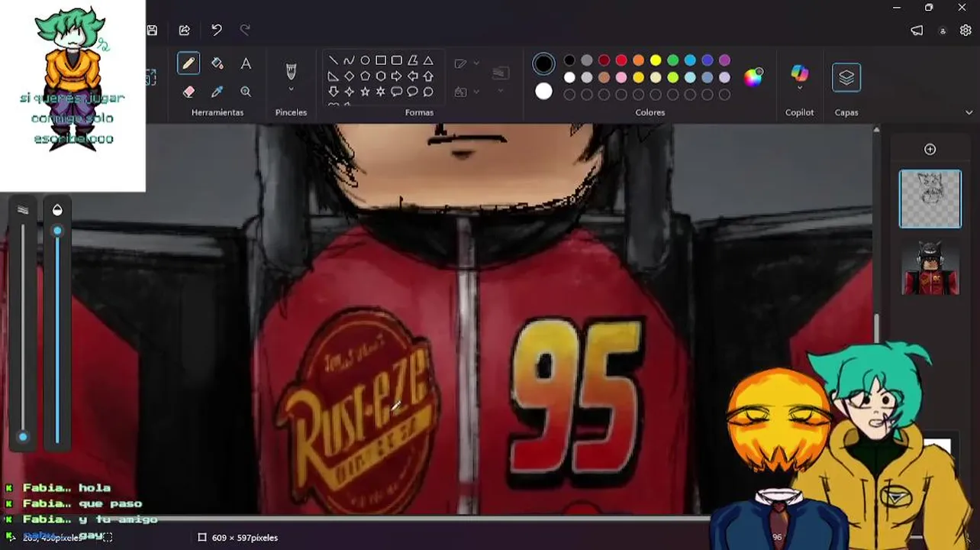Pick the orange color swatch
Image resolution: width=980 pixels, height=550 pixels.
638,60
